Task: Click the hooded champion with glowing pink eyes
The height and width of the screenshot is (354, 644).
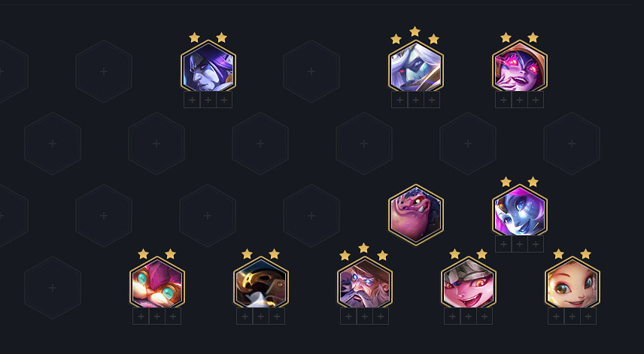Action: 520,67
